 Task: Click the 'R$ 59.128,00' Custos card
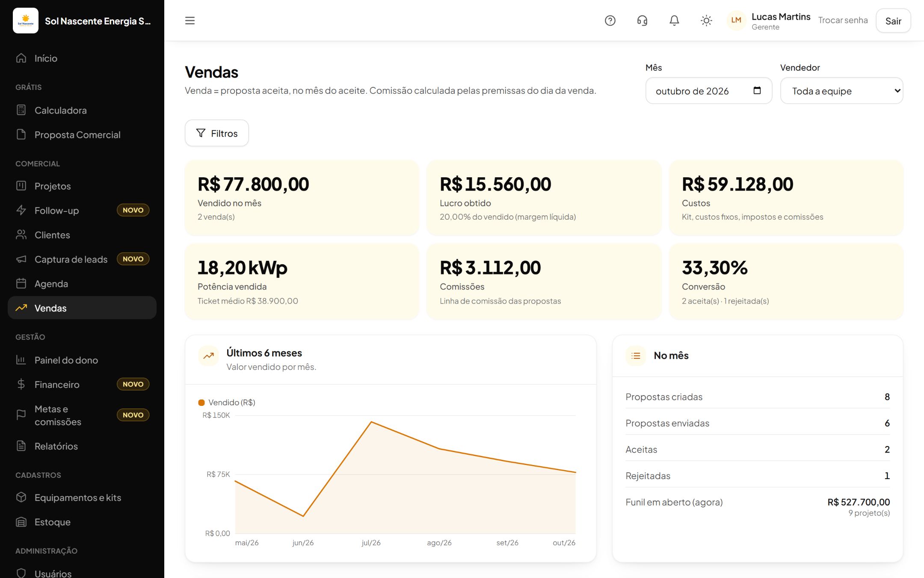pyautogui.click(x=786, y=198)
